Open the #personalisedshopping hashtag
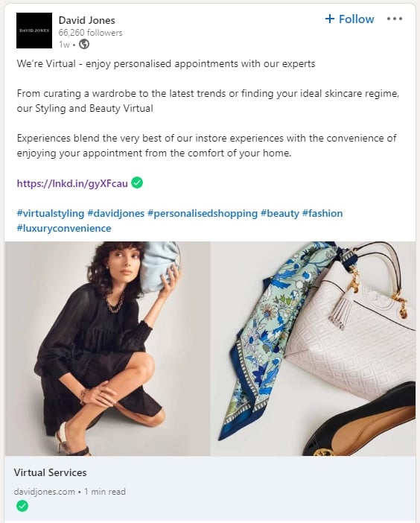Viewport: 420px width, 523px height. [203, 213]
